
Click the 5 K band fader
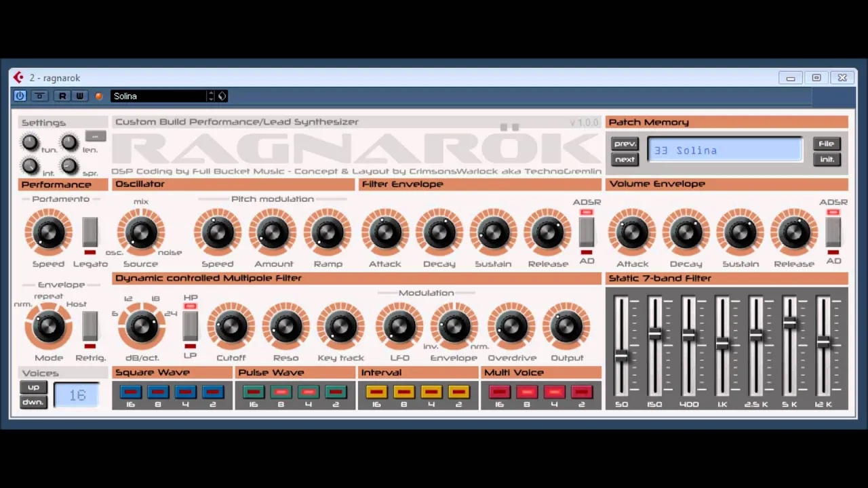tap(789, 323)
